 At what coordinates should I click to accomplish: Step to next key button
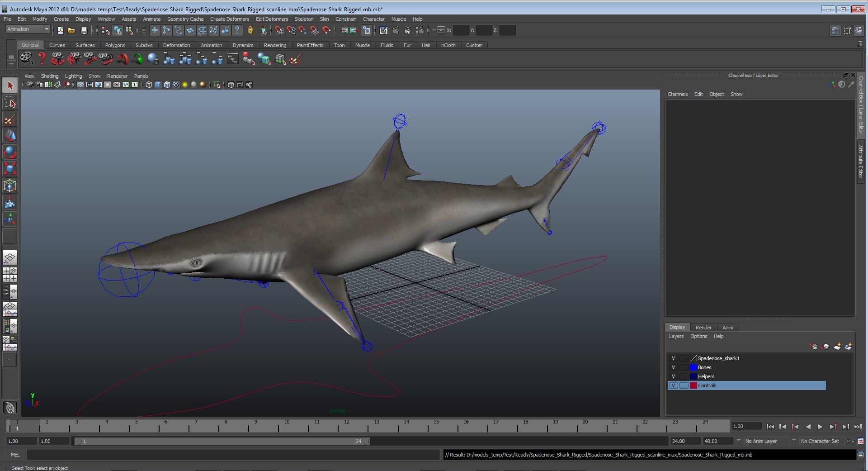833,427
